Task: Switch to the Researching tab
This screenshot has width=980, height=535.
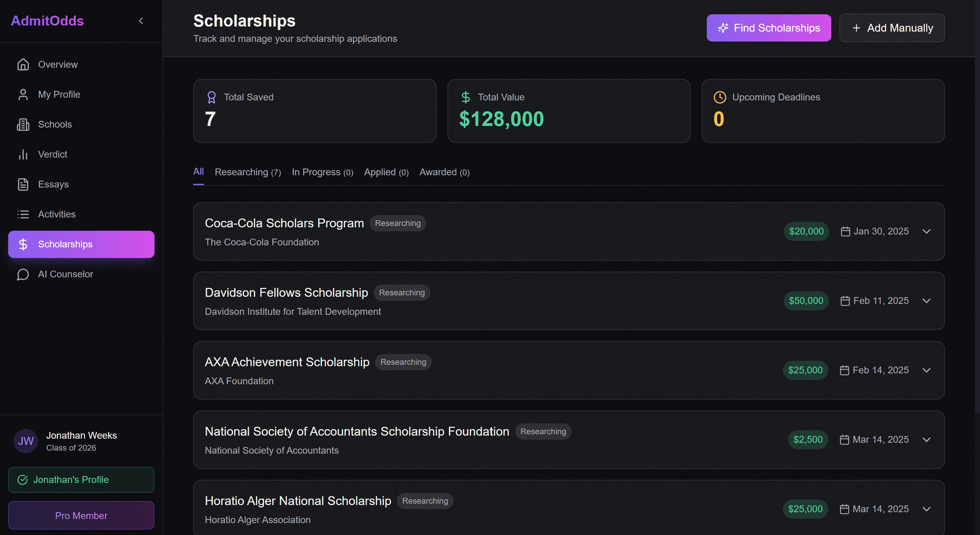Action: click(248, 172)
